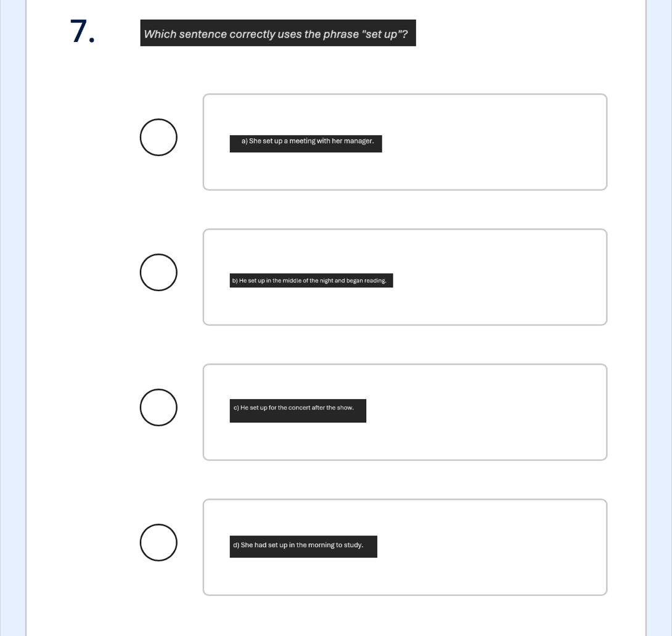Viewport: 672px width, 636px height.
Task: Tick the radio button for option d
Action: [x=158, y=542]
